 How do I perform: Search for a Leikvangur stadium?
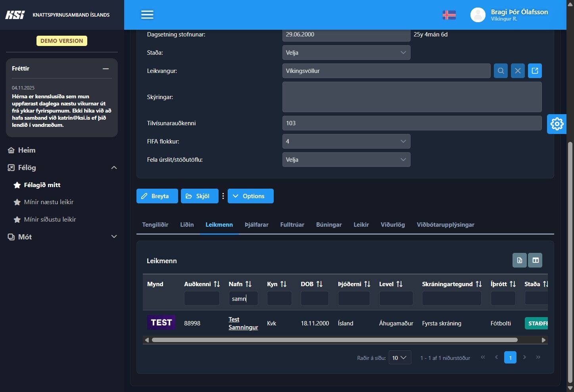[x=501, y=71]
